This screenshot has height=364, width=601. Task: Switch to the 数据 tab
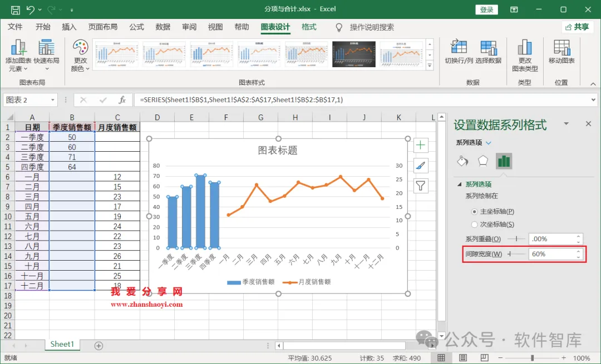click(163, 27)
